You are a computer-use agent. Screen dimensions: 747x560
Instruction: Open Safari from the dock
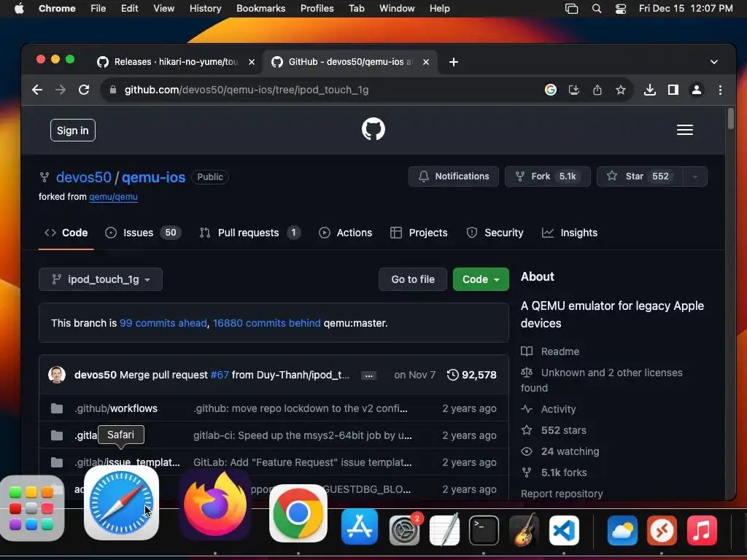[x=121, y=503]
